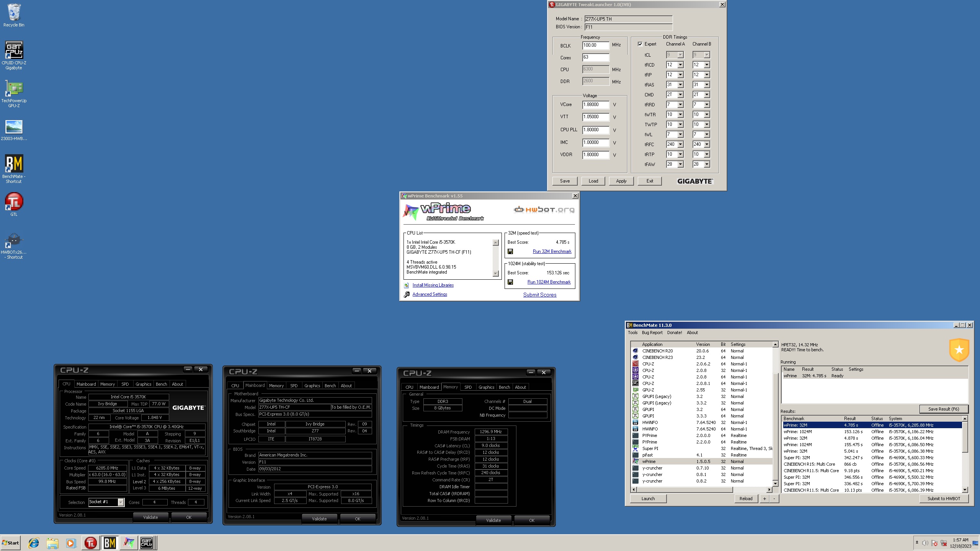
Task: Click BenchMate gold star shield badge
Action: (959, 350)
